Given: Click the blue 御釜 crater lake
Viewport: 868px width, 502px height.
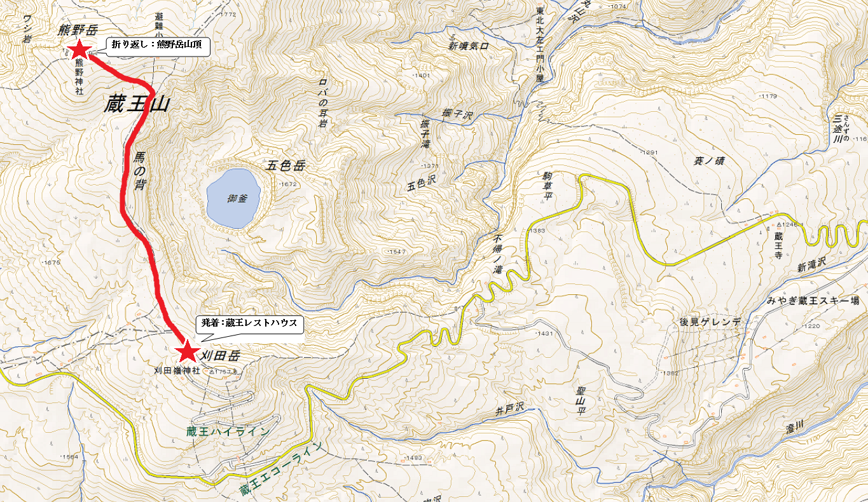Looking at the screenshot, I should pyautogui.click(x=236, y=198).
